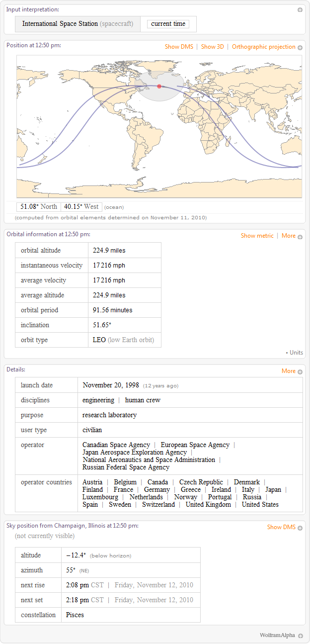
Task: Click the "current time" box
Action: (x=168, y=24)
